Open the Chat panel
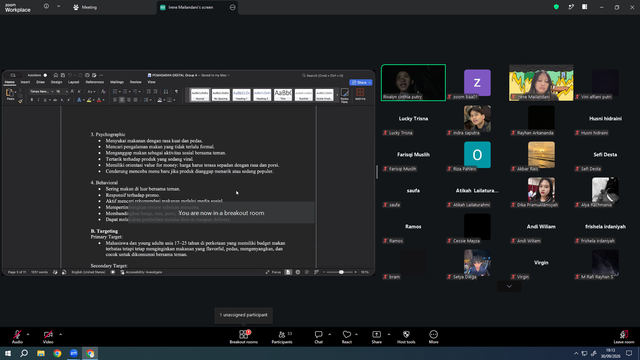640x360 pixels. tap(318, 337)
